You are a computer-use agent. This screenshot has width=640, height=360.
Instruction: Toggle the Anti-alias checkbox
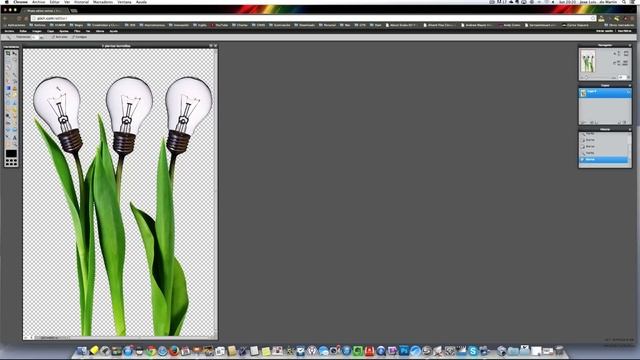[53, 37]
